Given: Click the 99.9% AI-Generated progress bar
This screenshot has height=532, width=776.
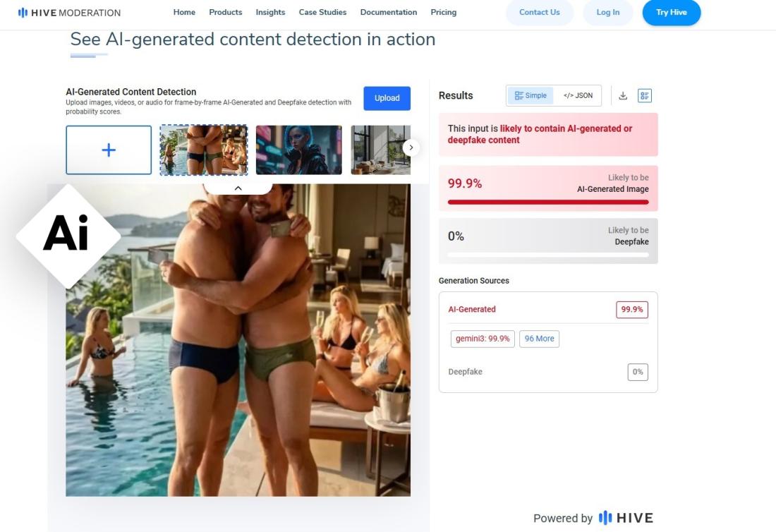Looking at the screenshot, I should pos(548,202).
